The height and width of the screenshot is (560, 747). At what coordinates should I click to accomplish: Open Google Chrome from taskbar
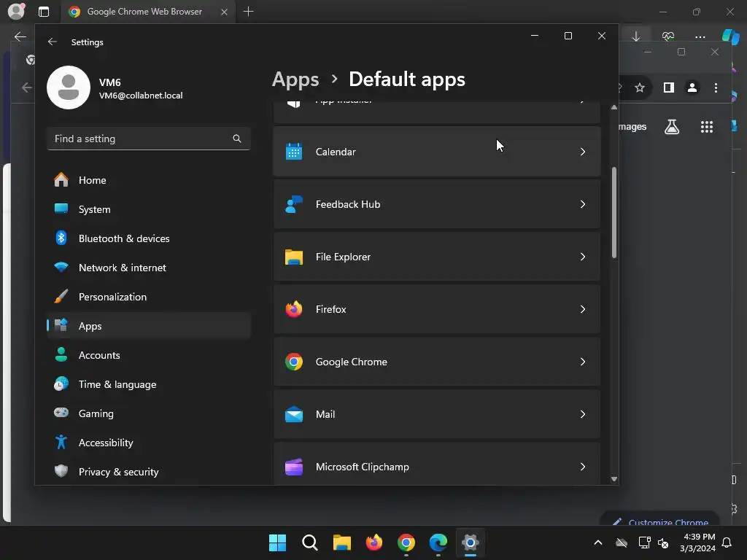[x=406, y=542]
